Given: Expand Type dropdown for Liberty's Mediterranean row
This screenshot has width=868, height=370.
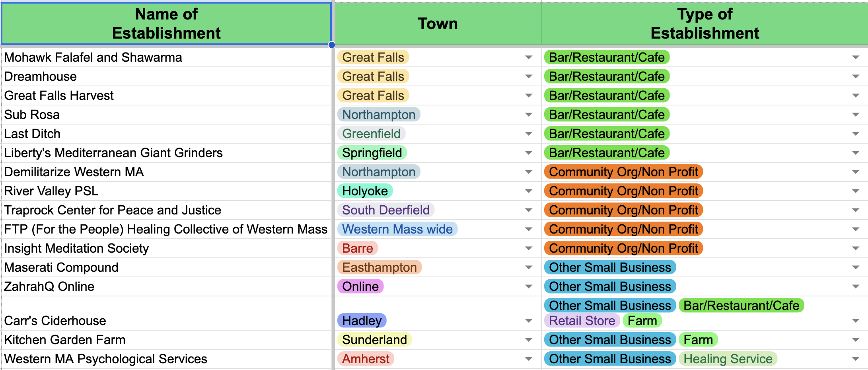Looking at the screenshot, I should pyautogui.click(x=856, y=153).
